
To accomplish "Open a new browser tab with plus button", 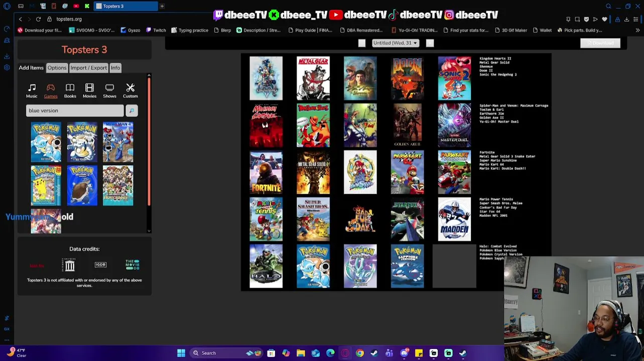I will (x=162, y=6).
